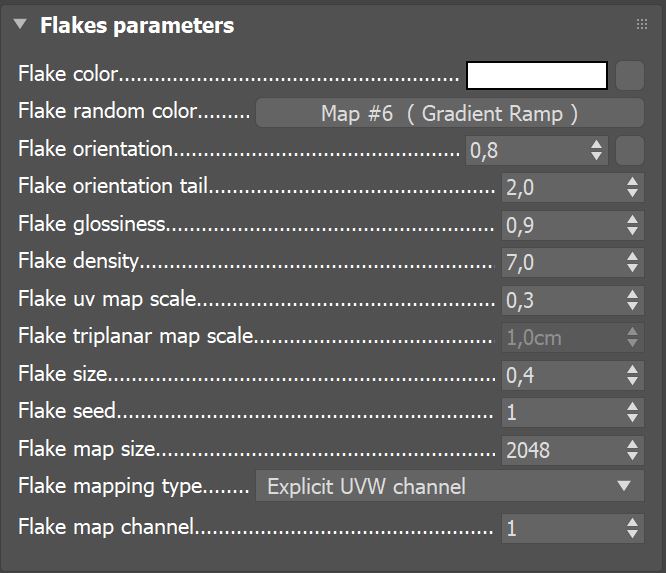Click the Flake uv map scale spinner

pos(632,300)
